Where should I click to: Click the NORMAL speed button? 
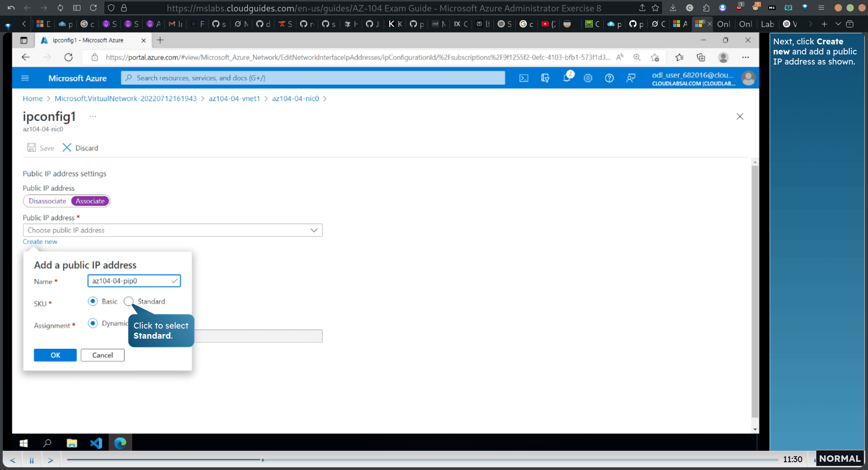pyautogui.click(x=839, y=459)
